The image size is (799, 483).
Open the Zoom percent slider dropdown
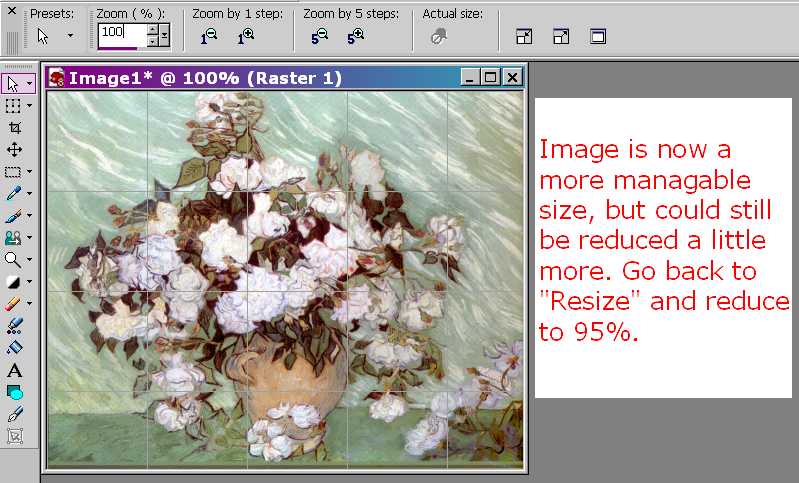tap(165, 36)
